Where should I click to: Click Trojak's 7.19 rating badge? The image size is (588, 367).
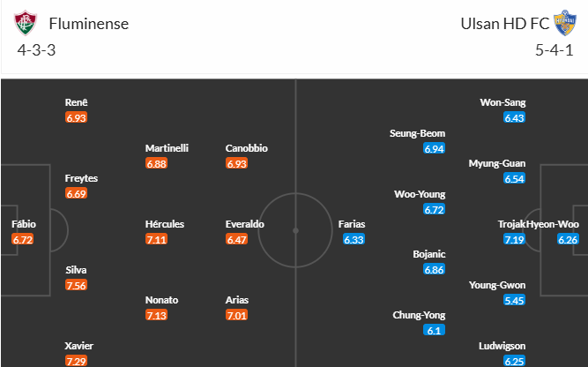point(514,239)
